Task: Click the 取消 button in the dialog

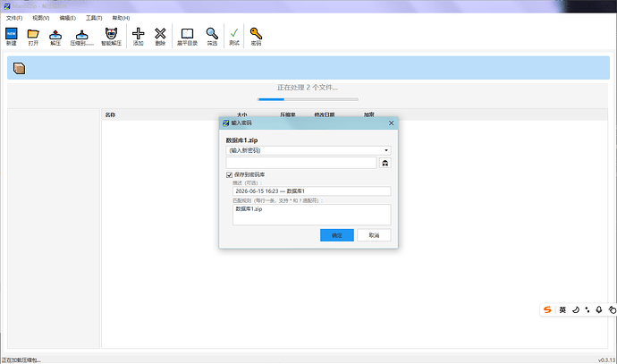Action: pos(374,235)
